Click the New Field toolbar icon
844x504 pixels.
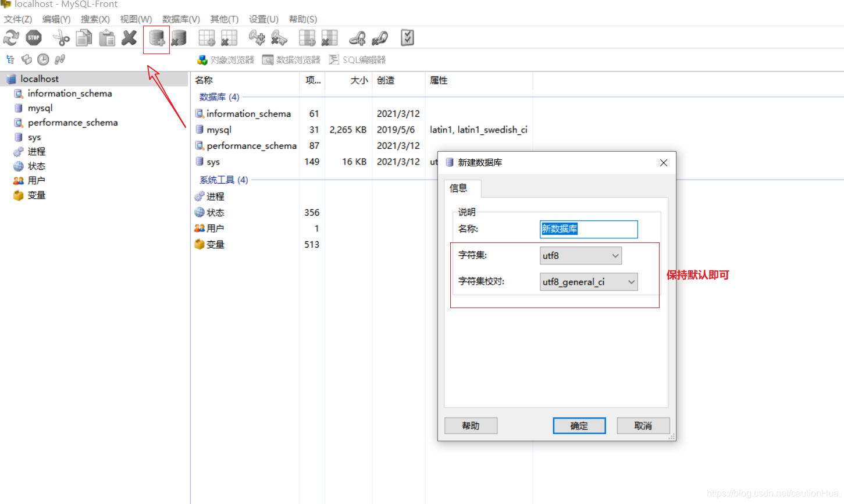(307, 38)
